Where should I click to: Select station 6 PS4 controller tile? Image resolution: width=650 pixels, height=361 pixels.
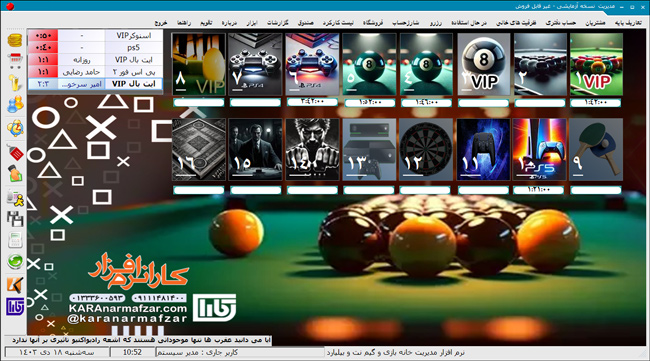(312, 65)
